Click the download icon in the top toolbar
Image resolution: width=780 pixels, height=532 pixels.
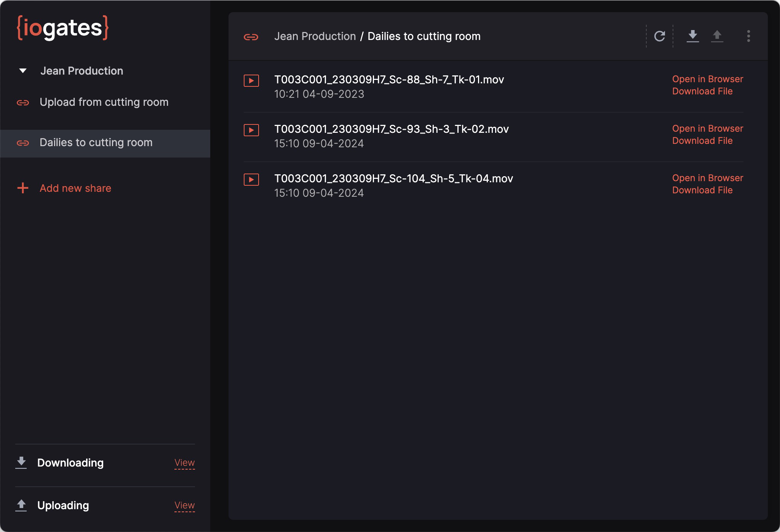point(692,36)
